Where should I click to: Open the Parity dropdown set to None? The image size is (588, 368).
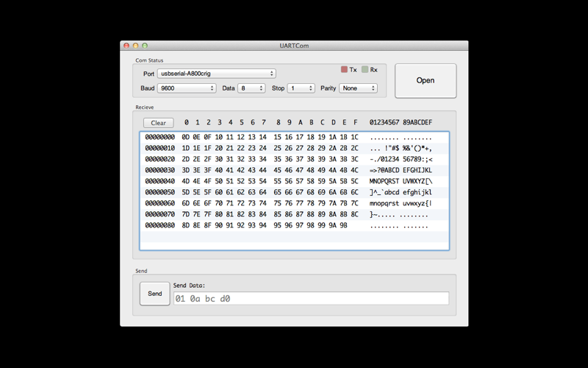pyautogui.click(x=358, y=88)
